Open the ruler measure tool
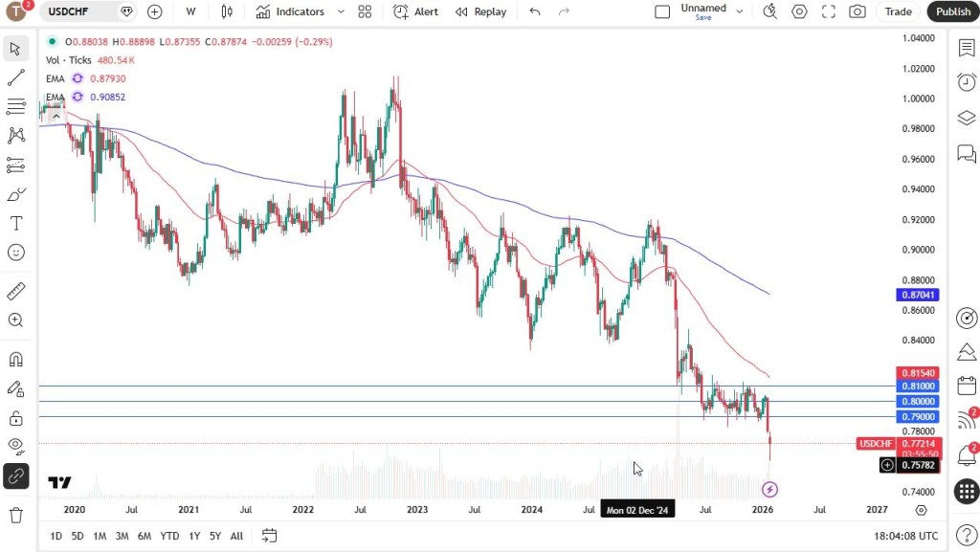 click(x=16, y=291)
